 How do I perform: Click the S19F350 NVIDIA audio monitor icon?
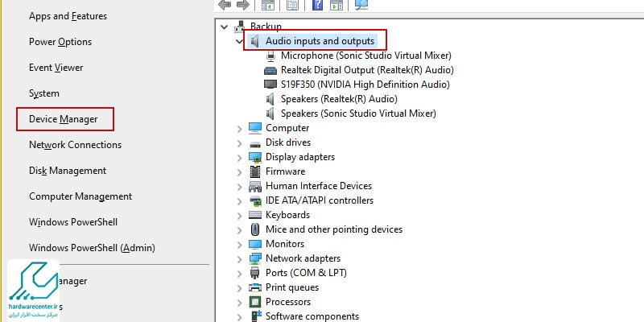click(270, 85)
